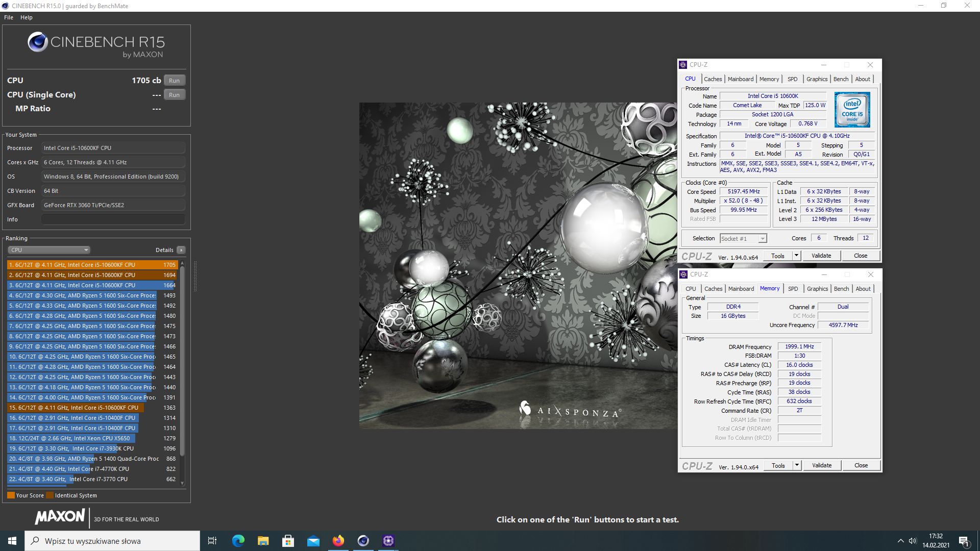Click Close button in Memory CPU-Z window
Image resolution: width=980 pixels, height=551 pixels.
pyautogui.click(x=861, y=465)
